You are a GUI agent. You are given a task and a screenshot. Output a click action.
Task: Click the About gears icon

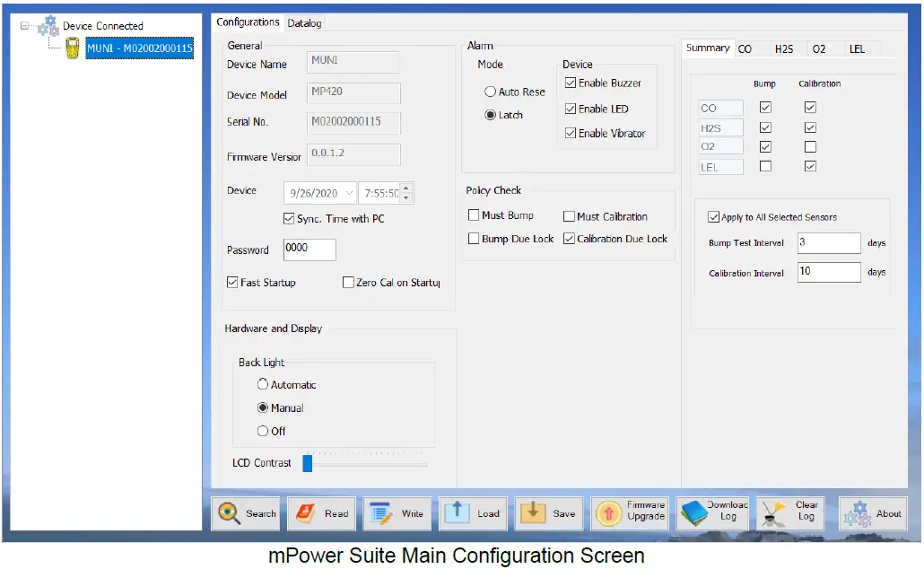tap(858, 514)
